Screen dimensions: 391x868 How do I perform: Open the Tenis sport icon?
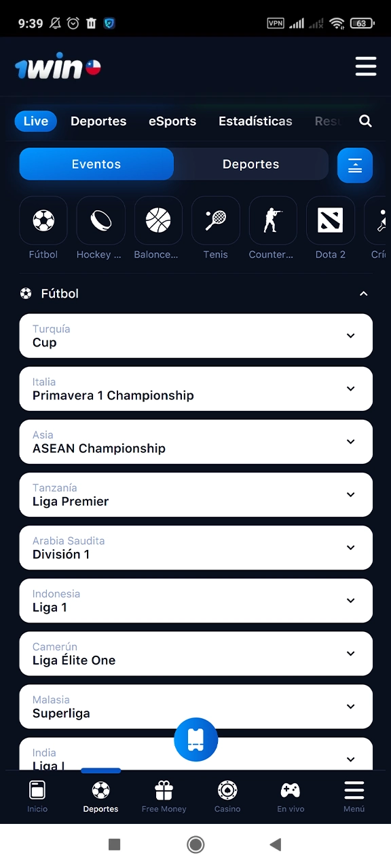[215, 220]
